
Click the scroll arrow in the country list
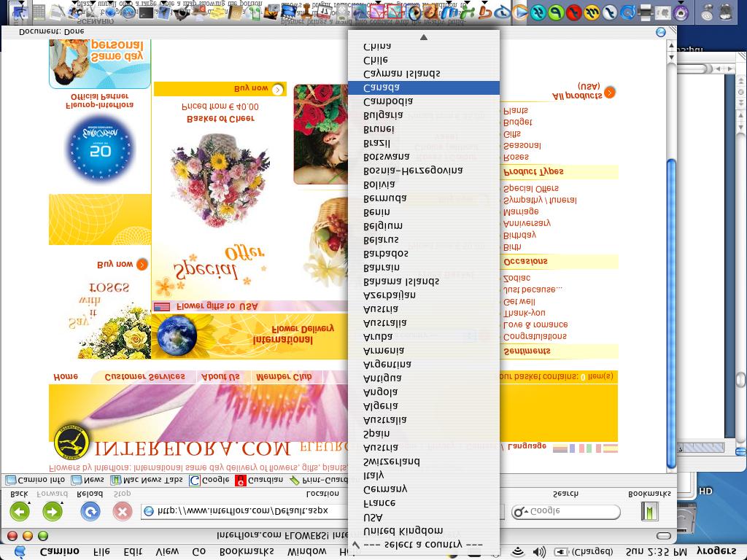(424, 37)
